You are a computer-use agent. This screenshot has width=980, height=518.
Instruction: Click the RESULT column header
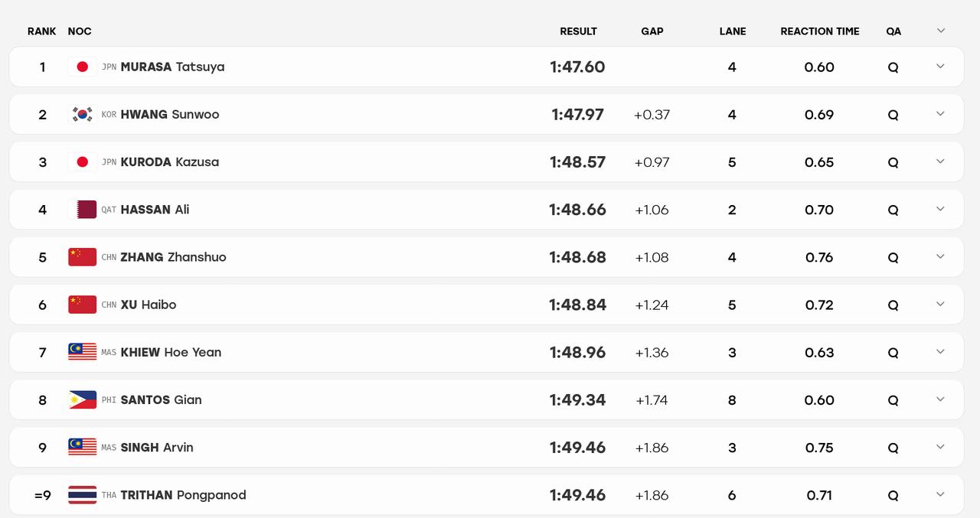pos(578,31)
